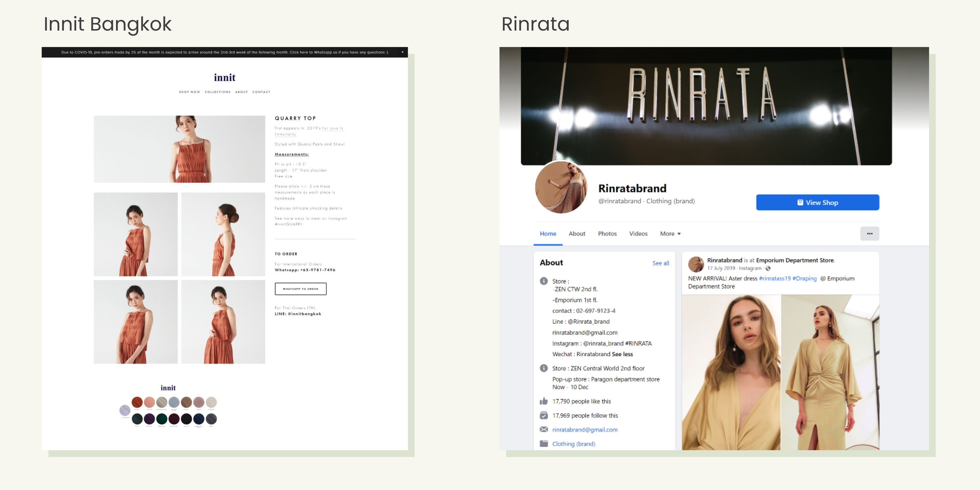Switch to the Photos tab
The width and height of the screenshot is (980, 490).
(607, 234)
